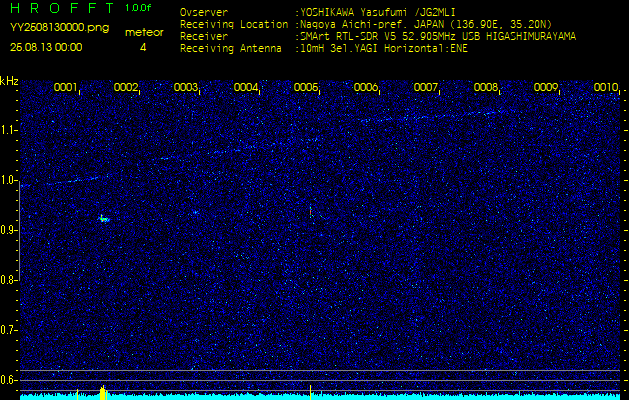Click the 0.6 kHz axis label
Viewport: 629px width, 400px height.
(8, 380)
